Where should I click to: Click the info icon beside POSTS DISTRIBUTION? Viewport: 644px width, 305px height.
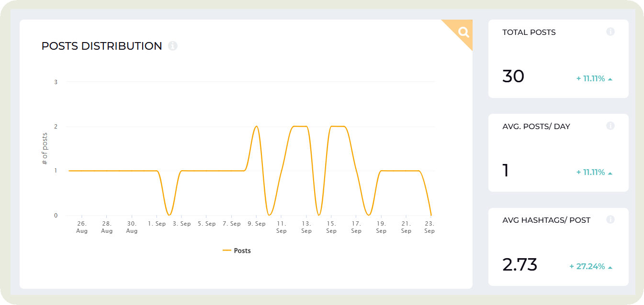(172, 46)
